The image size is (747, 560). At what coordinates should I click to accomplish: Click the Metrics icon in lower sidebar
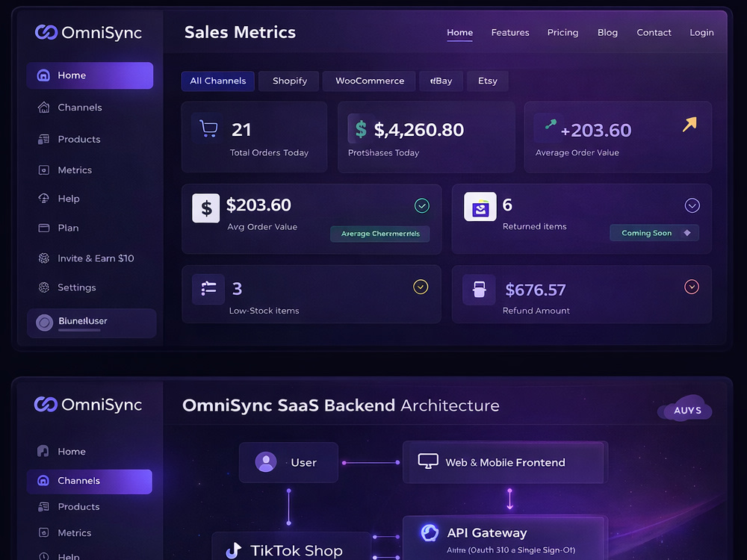click(x=43, y=532)
